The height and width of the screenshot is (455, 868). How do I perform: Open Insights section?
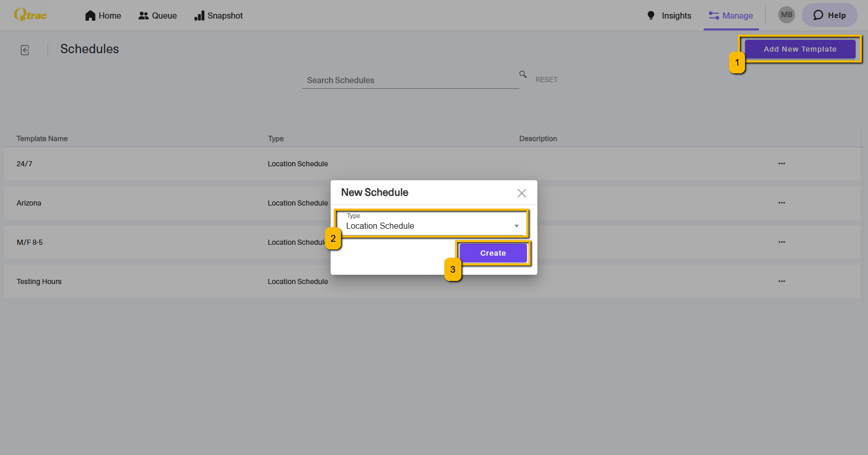click(669, 15)
